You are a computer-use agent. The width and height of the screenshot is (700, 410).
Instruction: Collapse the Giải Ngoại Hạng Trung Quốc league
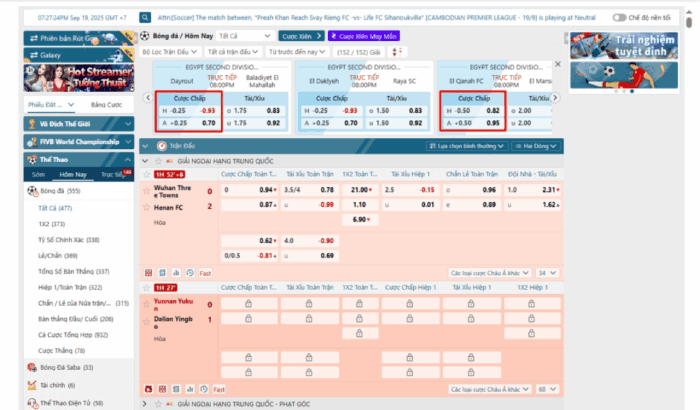tap(145, 161)
